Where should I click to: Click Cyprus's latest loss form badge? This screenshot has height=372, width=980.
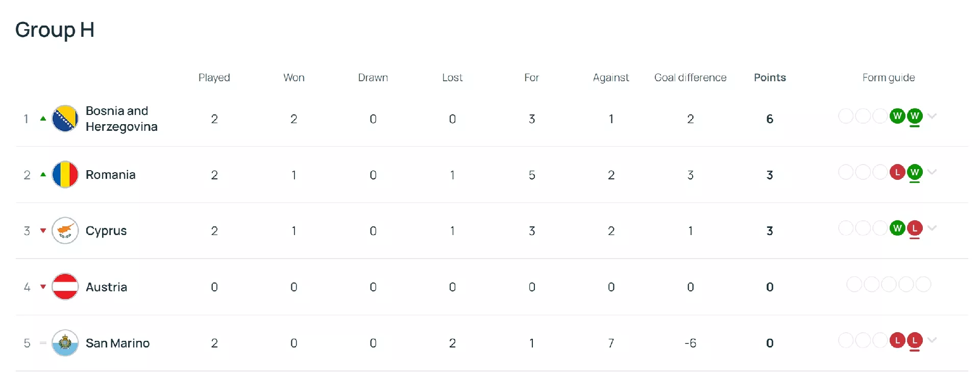915,228
